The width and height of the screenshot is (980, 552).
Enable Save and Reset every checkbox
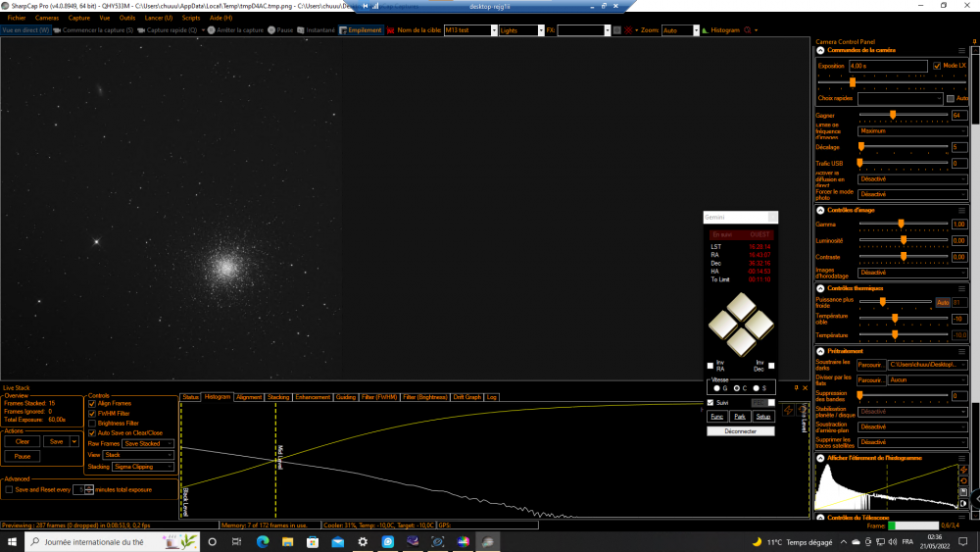point(10,490)
